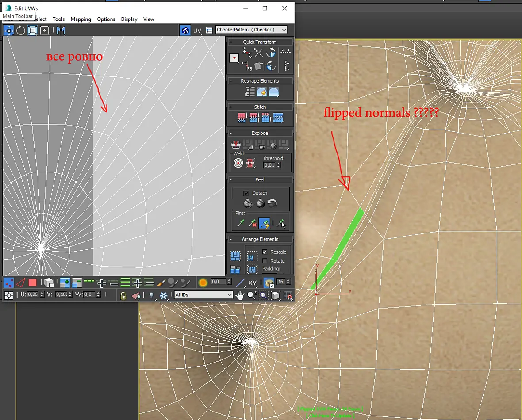Open the Mapping menu
This screenshot has width=522, height=420.
point(81,19)
